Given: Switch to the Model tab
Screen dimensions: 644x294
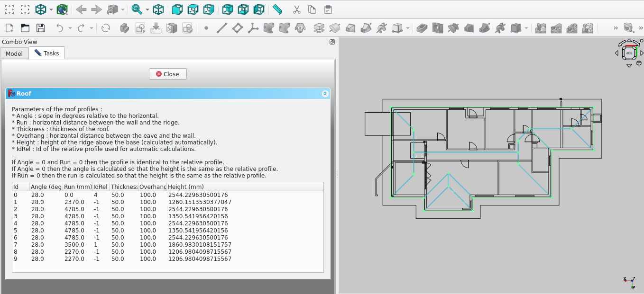Looking at the screenshot, I should [x=14, y=53].
